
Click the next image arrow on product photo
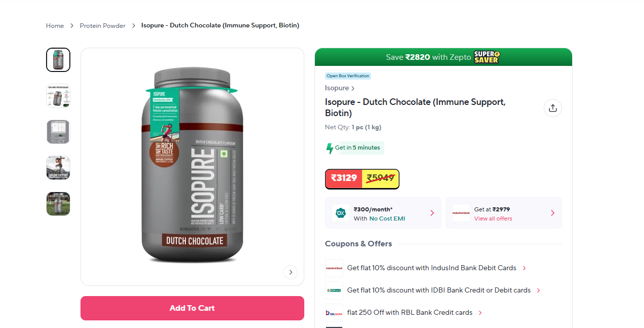290,272
